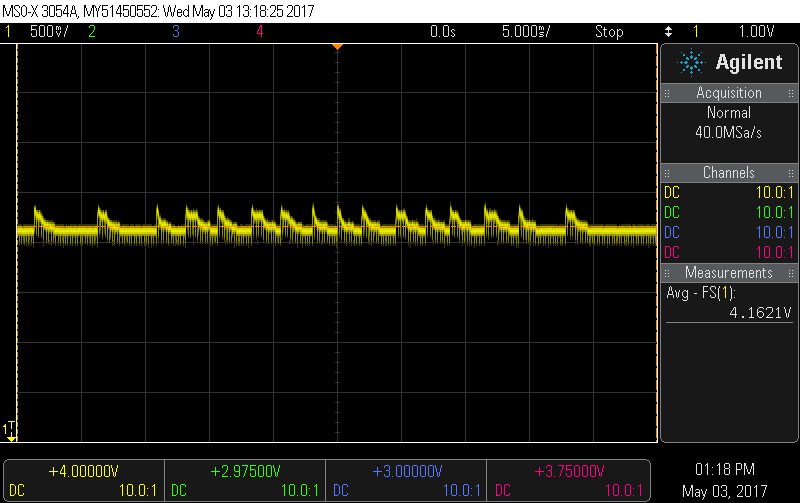The width and height of the screenshot is (800, 503).
Task: Select channel 1 label in top bar
Action: point(8,32)
